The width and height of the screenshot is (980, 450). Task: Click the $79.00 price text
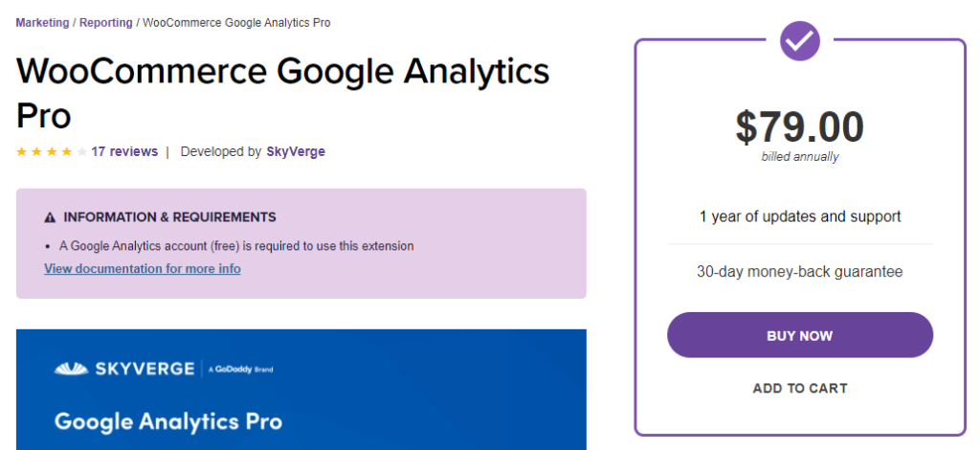(799, 127)
